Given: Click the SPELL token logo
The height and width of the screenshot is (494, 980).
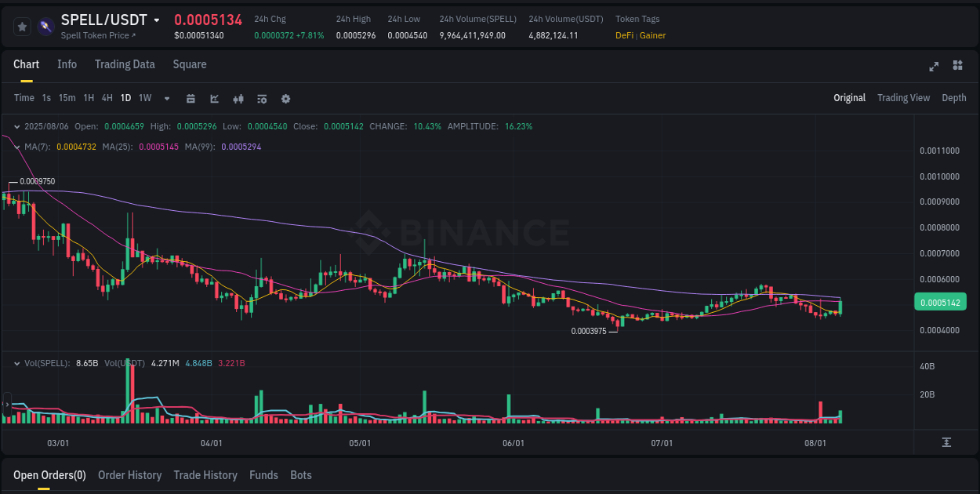Looking at the screenshot, I should tap(45, 25).
